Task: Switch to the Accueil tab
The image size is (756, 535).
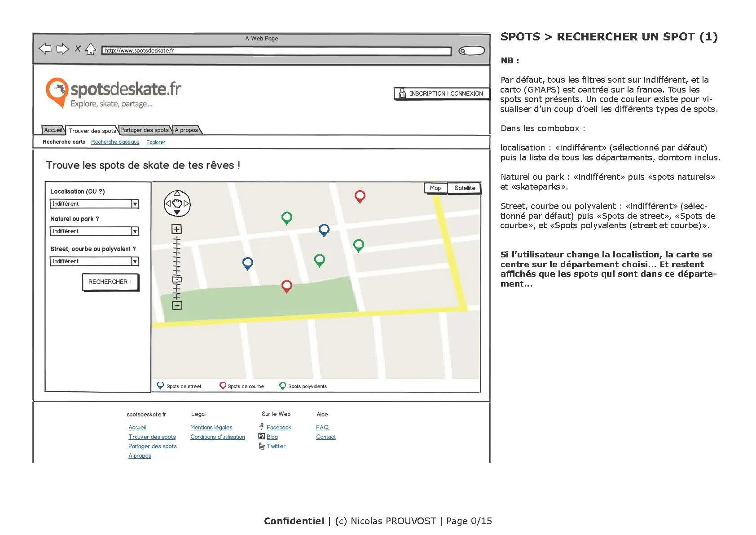Action: pos(53,130)
